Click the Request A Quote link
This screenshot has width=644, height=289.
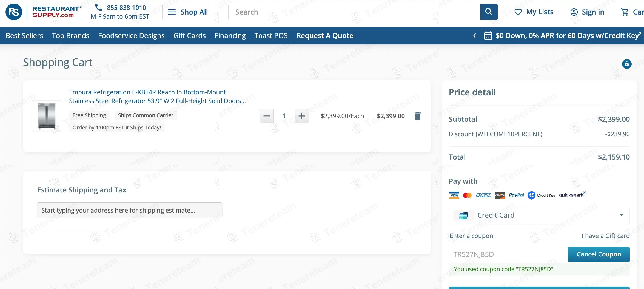[325, 36]
